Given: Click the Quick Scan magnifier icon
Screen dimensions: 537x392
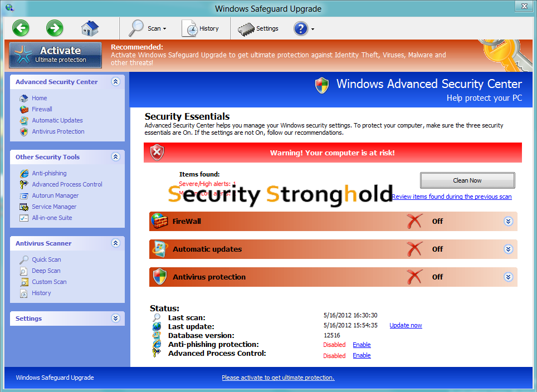Looking at the screenshot, I should click(24, 260).
